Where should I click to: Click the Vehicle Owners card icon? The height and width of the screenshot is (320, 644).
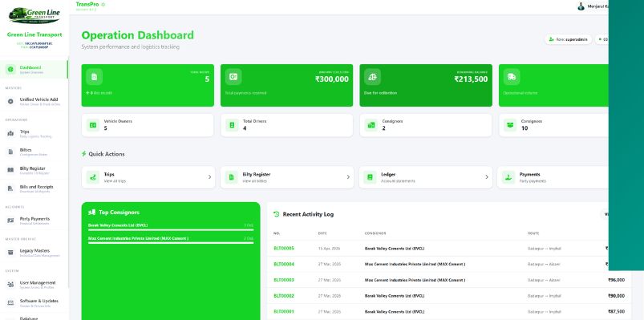pos(93,125)
